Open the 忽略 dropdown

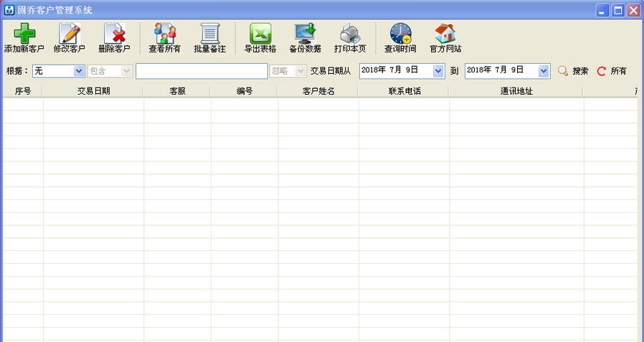[x=300, y=71]
